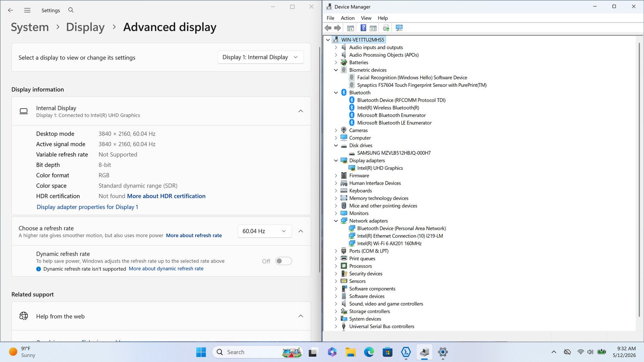The image size is (644, 362).
Task: Click the Show/Hide Action Pane toolbar icon
Action: (373, 28)
